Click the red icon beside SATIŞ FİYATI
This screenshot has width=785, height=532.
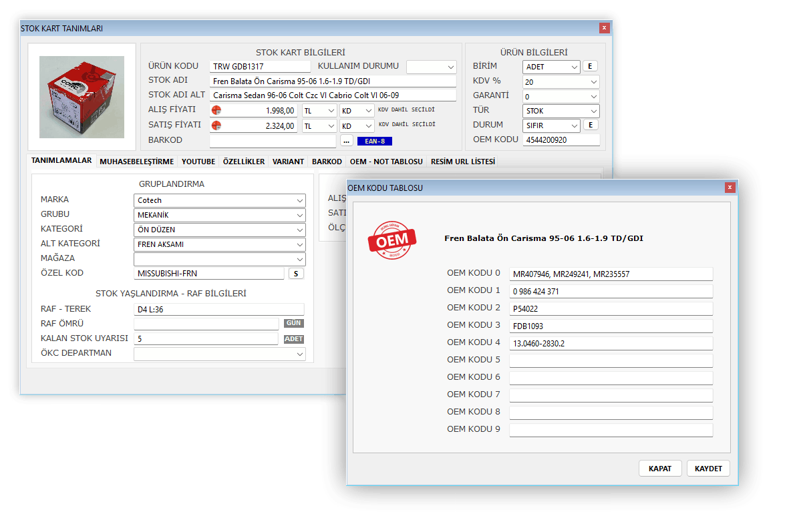[x=216, y=125]
